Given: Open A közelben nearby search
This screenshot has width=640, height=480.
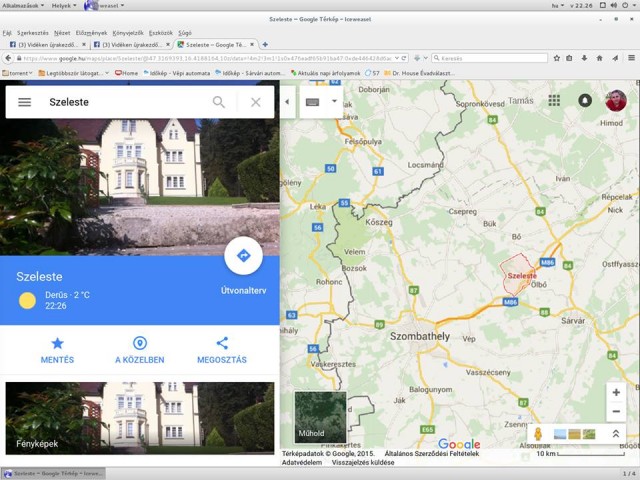Looking at the screenshot, I should [x=140, y=350].
